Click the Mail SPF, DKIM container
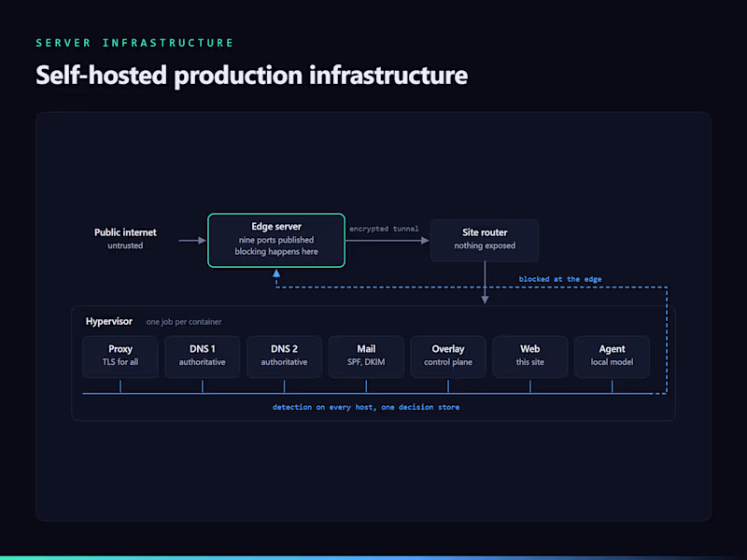The height and width of the screenshot is (560, 747). [366, 357]
